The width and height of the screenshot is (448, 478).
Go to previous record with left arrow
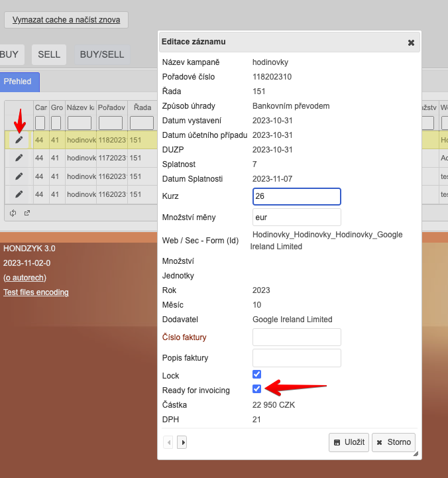click(x=168, y=442)
